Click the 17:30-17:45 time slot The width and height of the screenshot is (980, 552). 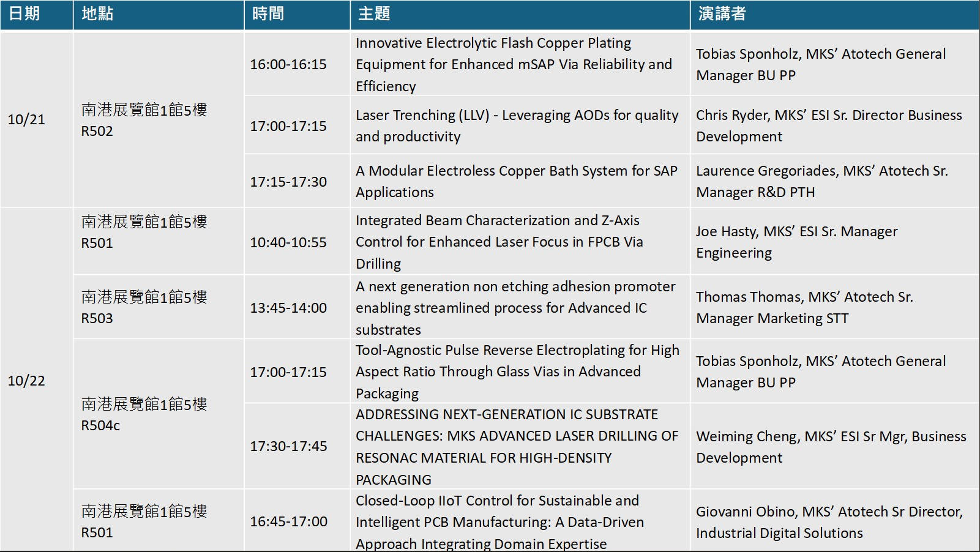coord(288,446)
